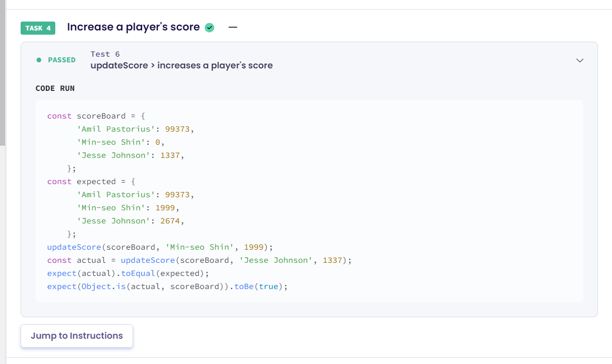This screenshot has width=612, height=364.
Task: Click the green PASSED status dot
Action: tap(39, 60)
